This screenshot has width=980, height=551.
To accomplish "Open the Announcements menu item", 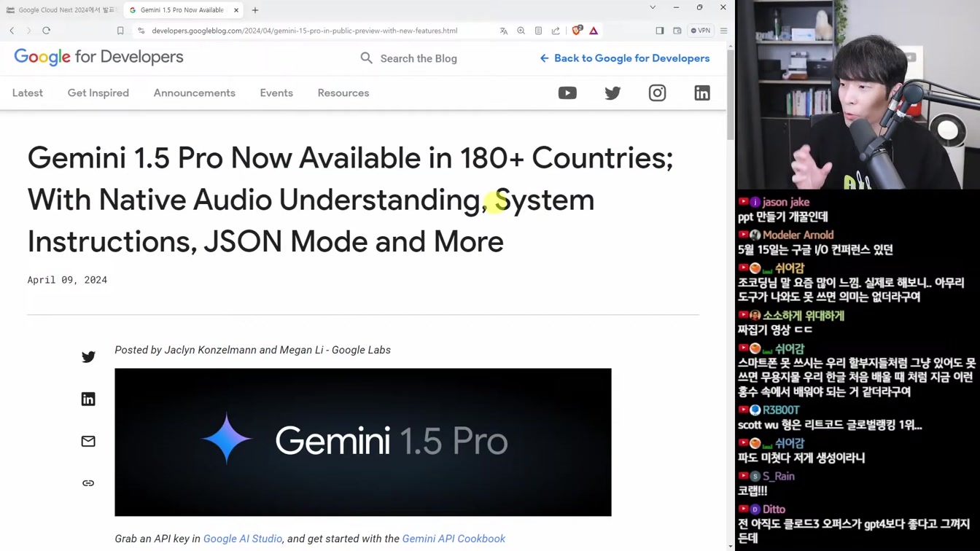I will [x=195, y=93].
